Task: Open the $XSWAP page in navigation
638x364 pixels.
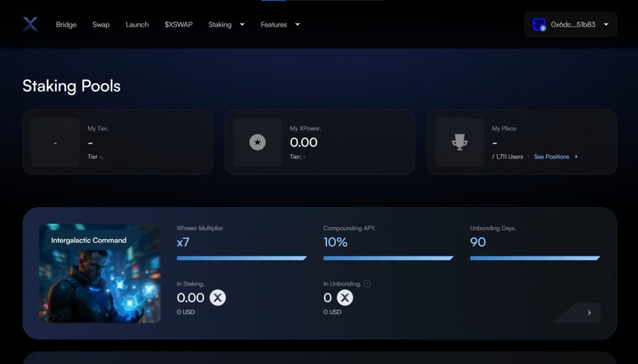Action: (178, 25)
